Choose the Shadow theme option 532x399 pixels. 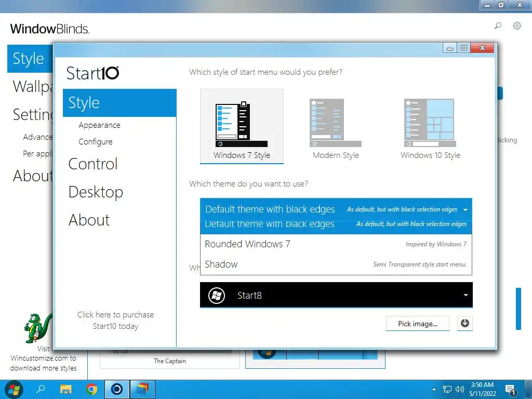point(336,264)
